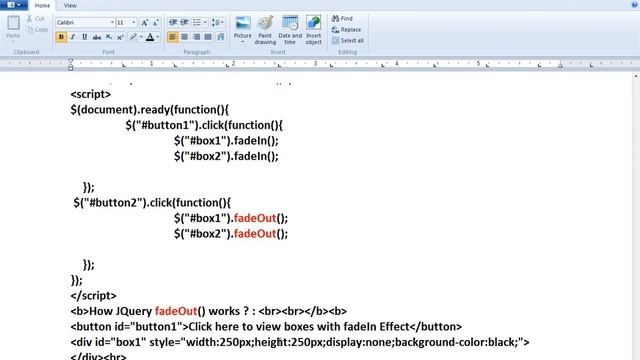The width and height of the screenshot is (640, 360).
Task: Click the '#box2' fadeOut line
Action: [x=231, y=234]
